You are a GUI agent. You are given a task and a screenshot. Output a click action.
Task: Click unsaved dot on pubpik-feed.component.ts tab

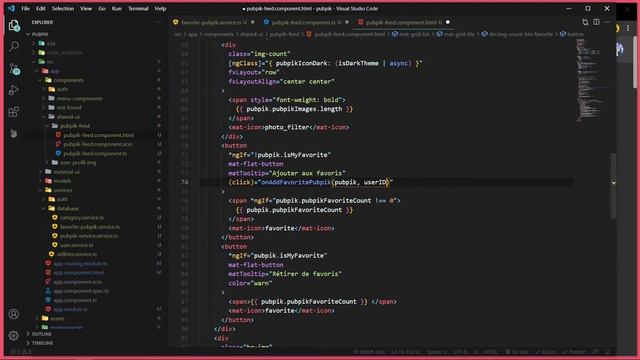click(347, 22)
